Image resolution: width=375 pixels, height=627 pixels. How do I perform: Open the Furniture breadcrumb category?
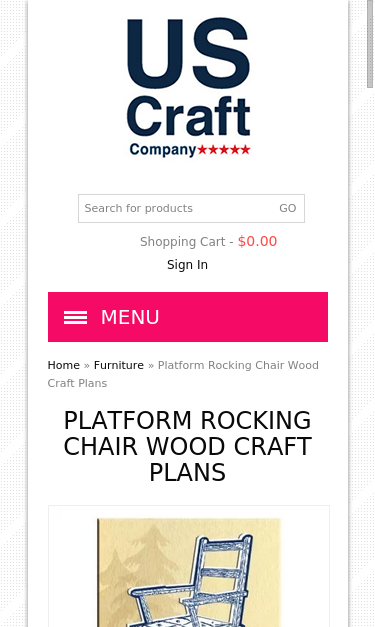(119, 365)
